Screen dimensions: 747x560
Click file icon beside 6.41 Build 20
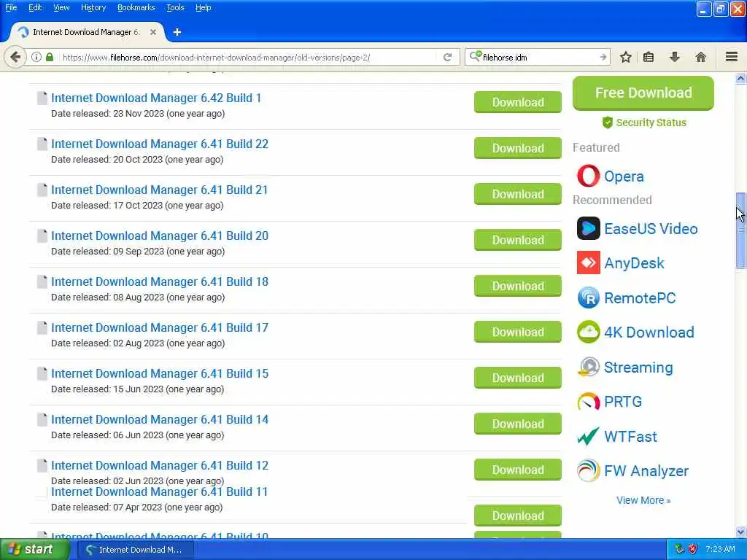pos(42,236)
